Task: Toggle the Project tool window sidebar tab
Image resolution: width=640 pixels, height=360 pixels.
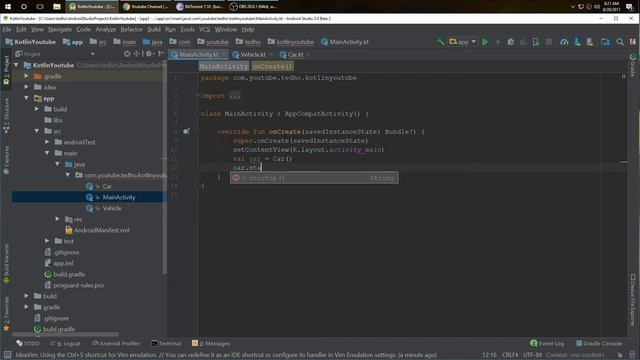Action: [x=6, y=70]
